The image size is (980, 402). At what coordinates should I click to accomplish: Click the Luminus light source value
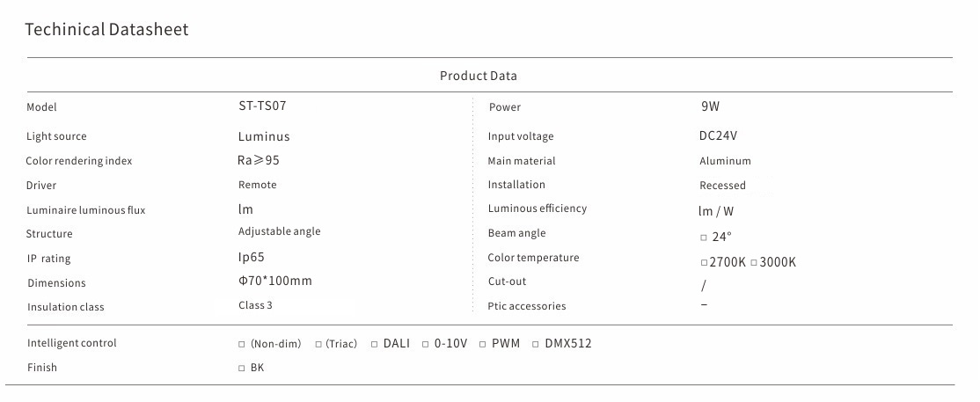(x=264, y=136)
